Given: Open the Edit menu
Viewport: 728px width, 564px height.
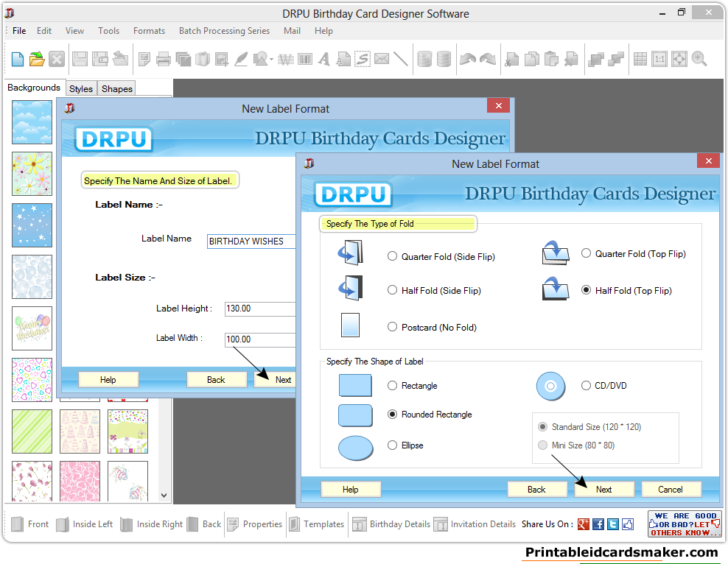Looking at the screenshot, I should [44, 31].
